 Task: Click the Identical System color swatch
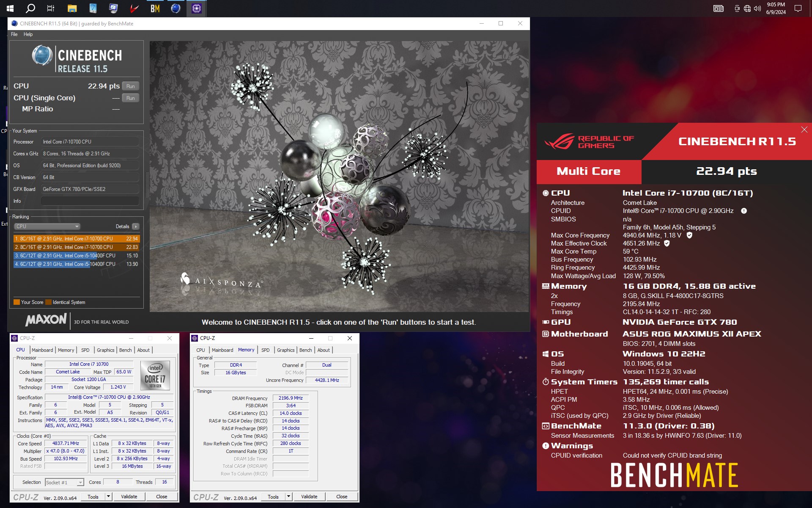click(48, 302)
